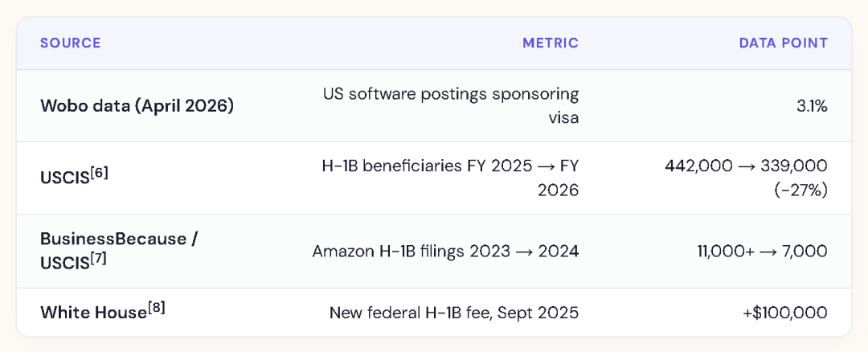Click the 442,000 → 339,000 data point
Viewport: 868px width, 352px height.
tap(746, 166)
